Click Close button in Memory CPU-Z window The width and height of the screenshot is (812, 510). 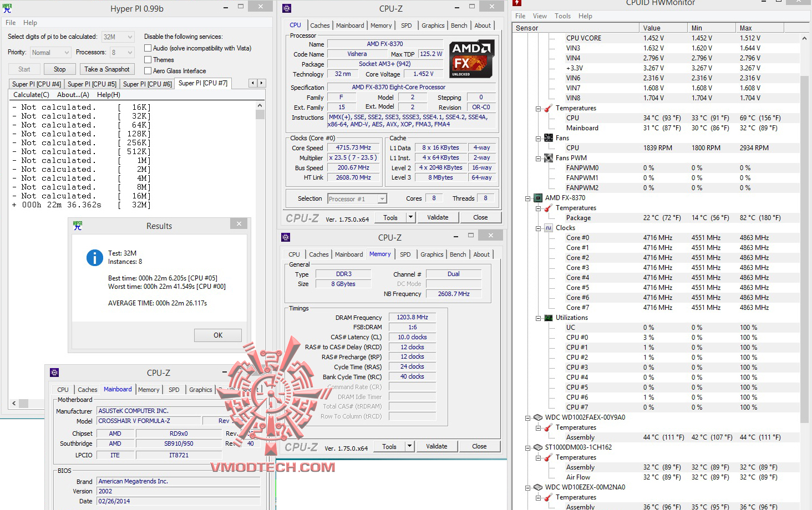click(479, 446)
